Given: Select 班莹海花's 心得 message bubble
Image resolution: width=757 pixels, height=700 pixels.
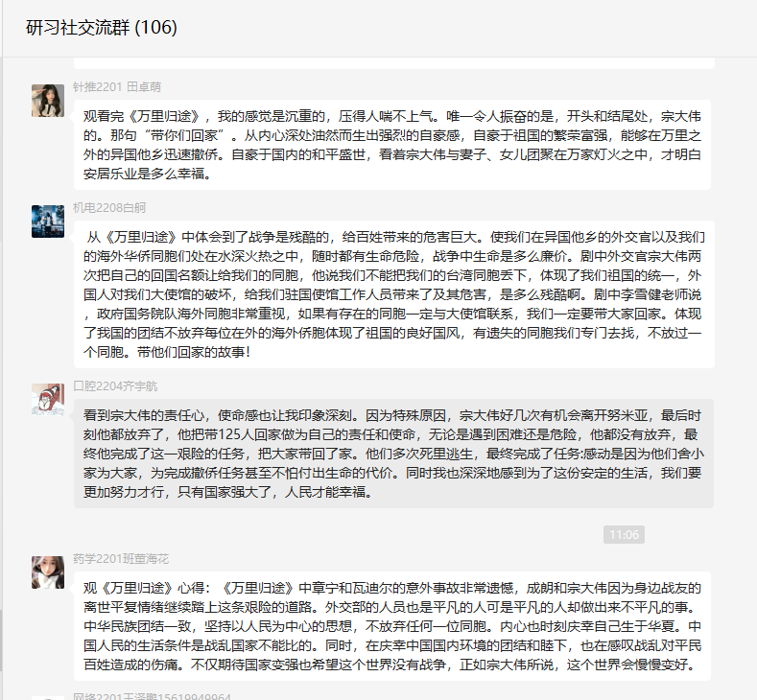Looking at the screenshot, I should coord(392,626).
